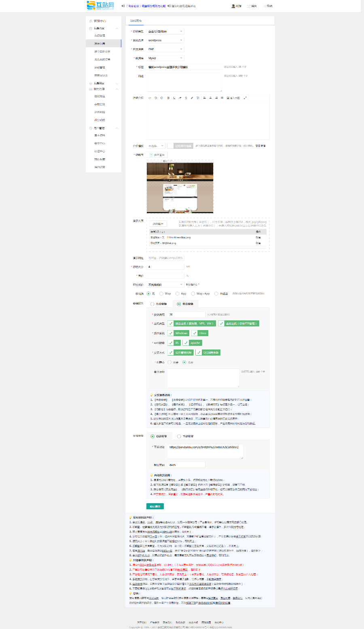Select the 手动发货 manual delivery radio

tap(179, 436)
